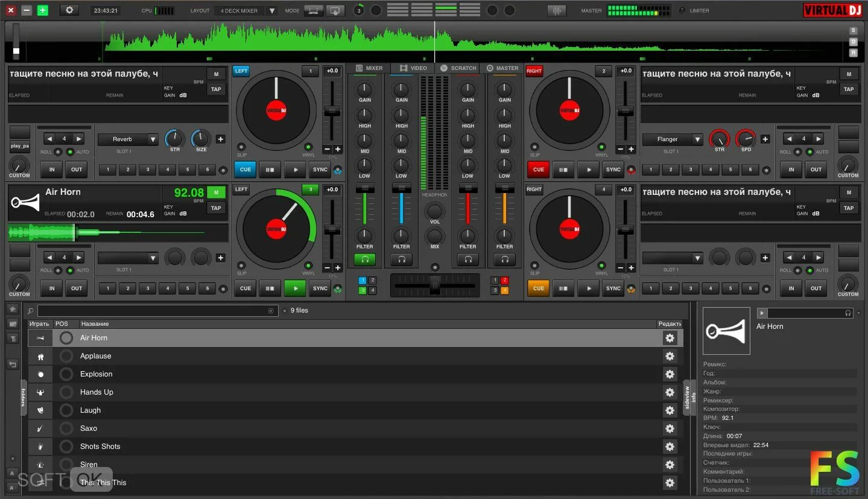The image size is (868, 499).
Task: Click the Explosion sample icon
Action: (x=40, y=374)
